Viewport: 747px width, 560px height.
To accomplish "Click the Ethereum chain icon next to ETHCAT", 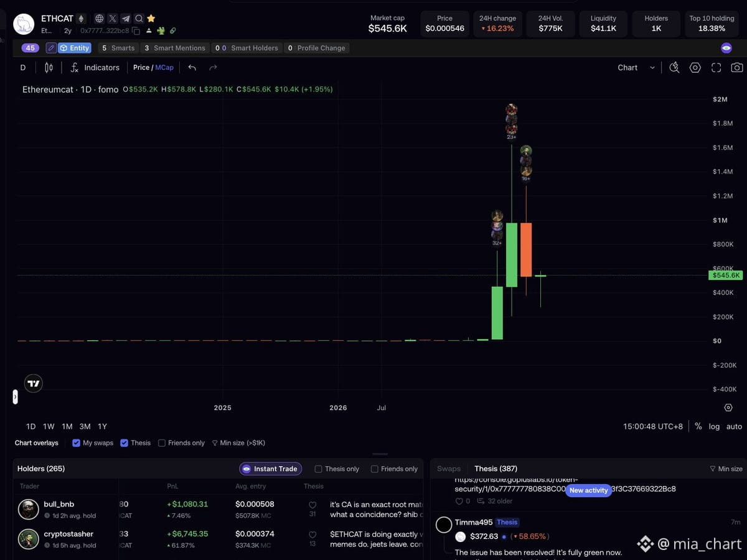I will tap(80, 19).
